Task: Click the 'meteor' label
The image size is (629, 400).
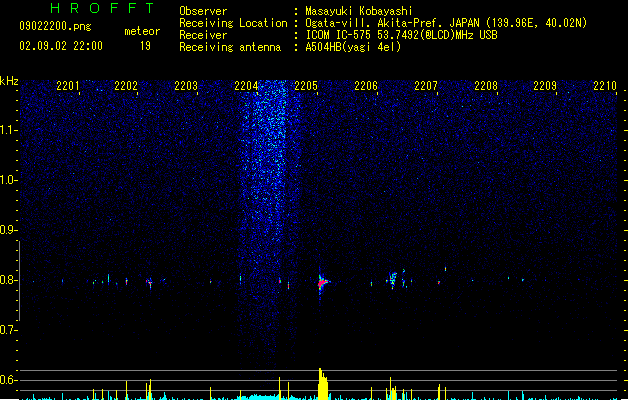Action: coord(142,31)
